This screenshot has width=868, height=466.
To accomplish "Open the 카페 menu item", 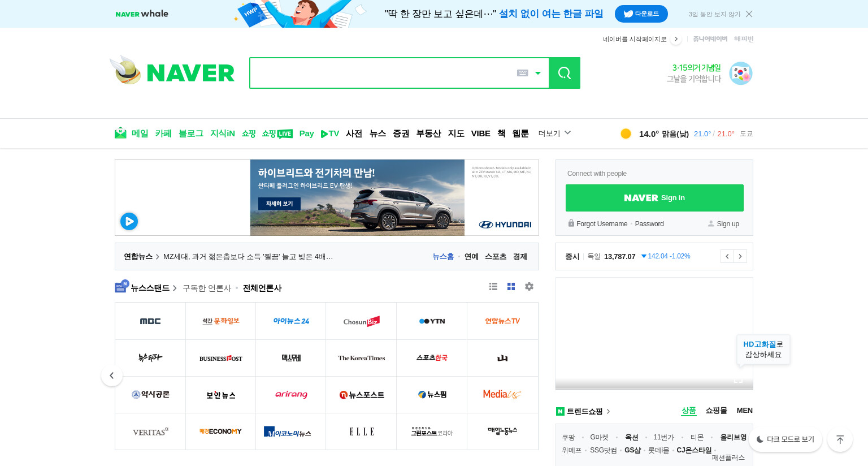I will (163, 133).
